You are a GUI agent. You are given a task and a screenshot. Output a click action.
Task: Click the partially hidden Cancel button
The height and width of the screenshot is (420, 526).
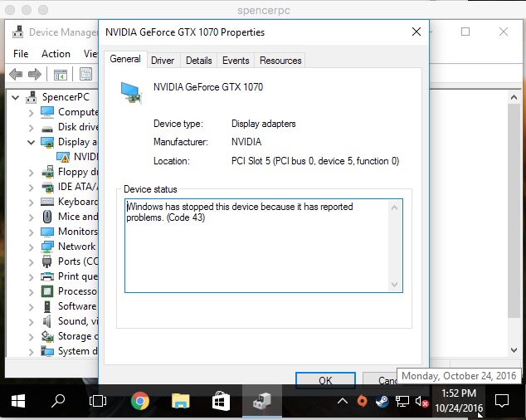point(380,380)
